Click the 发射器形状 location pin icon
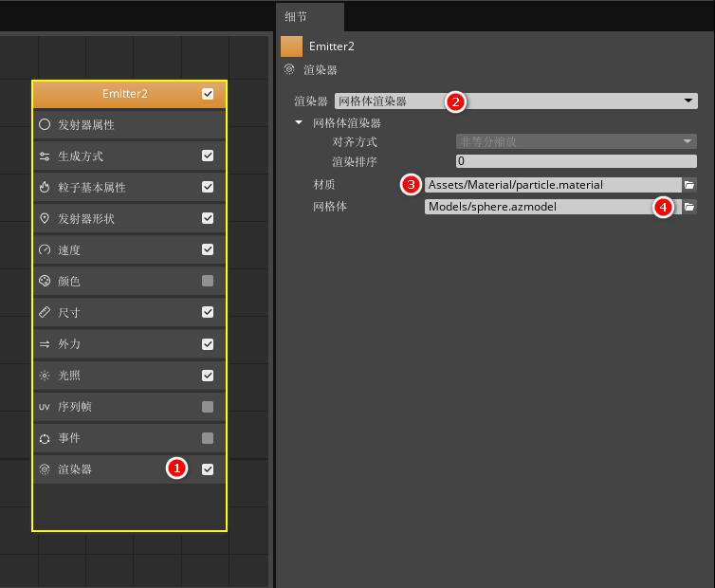Screen dimensions: 715x588 click(x=45, y=218)
